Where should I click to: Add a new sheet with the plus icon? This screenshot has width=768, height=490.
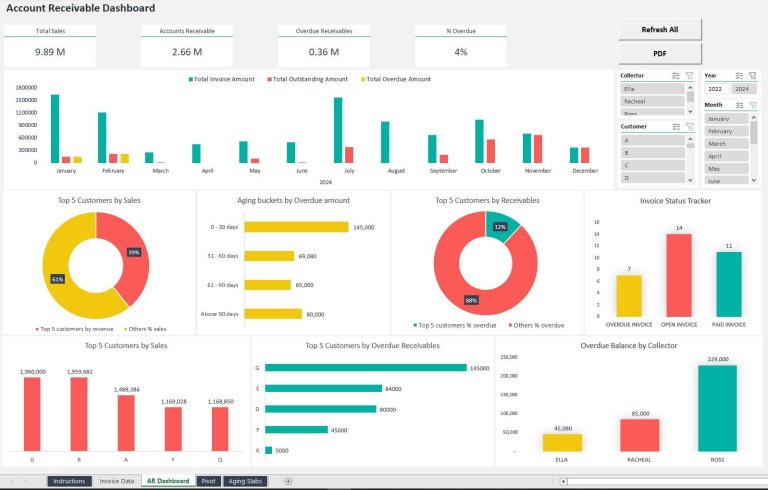coord(288,481)
